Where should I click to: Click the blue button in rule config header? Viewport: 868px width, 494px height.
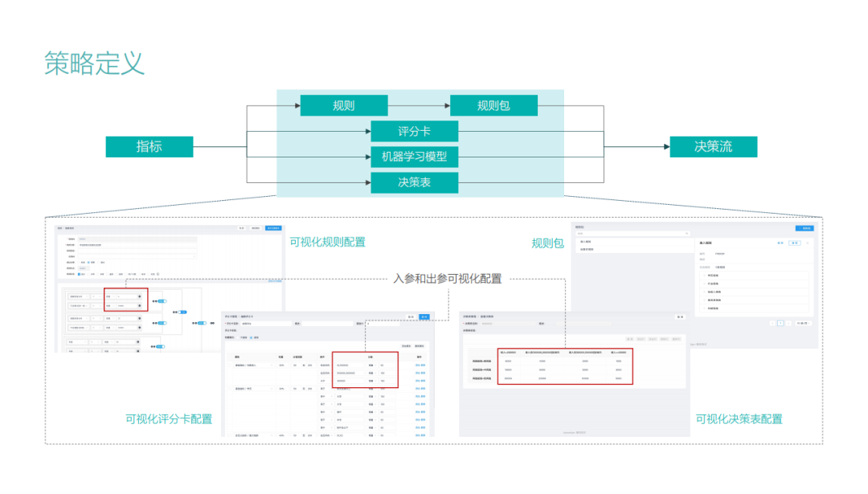(x=273, y=228)
